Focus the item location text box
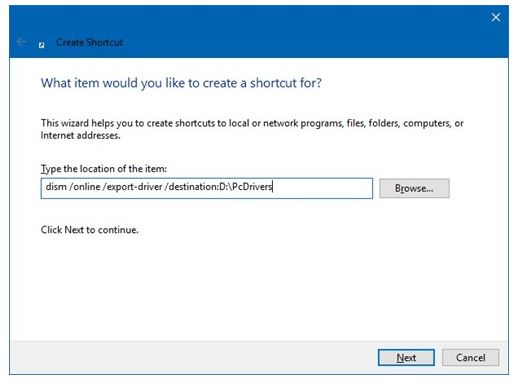Image resolution: width=518 pixels, height=384 pixels. coord(207,188)
